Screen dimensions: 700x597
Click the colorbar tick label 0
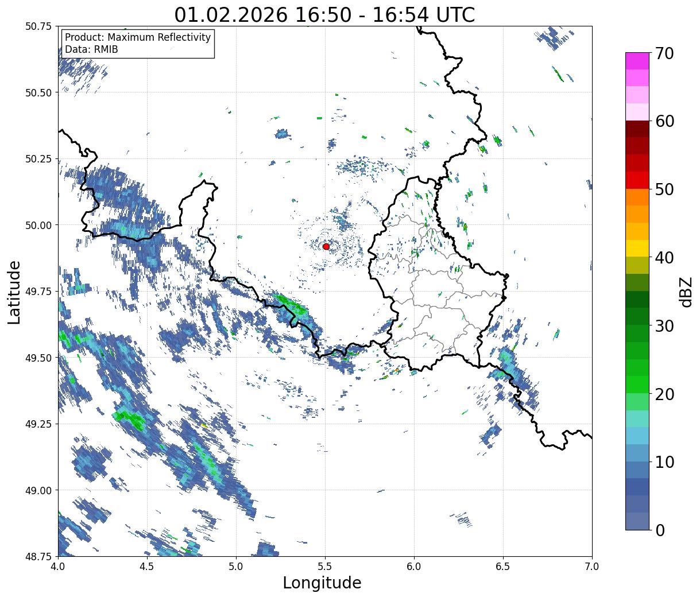pyautogui.click(x=659, y=530)
